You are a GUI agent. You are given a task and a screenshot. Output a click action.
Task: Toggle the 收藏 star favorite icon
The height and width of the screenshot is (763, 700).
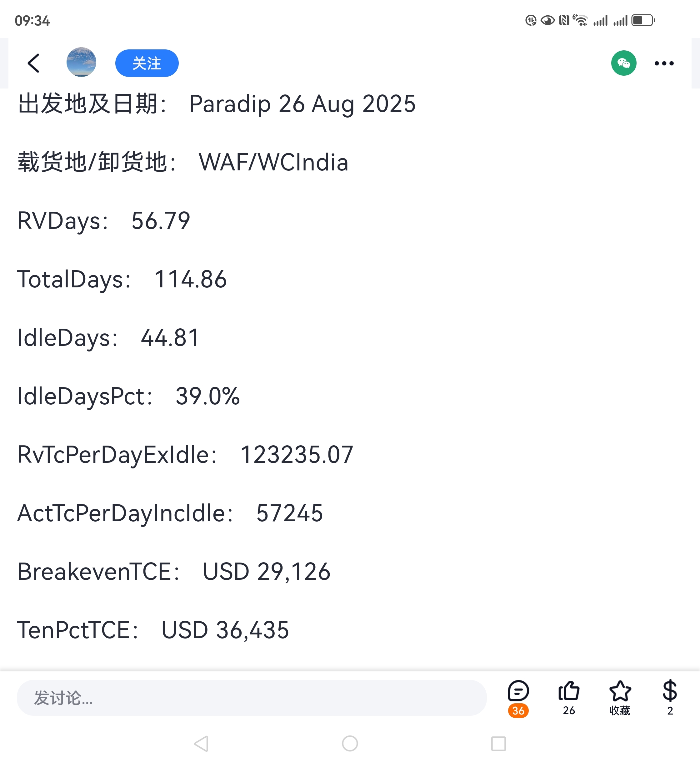[x=620, y=690]
